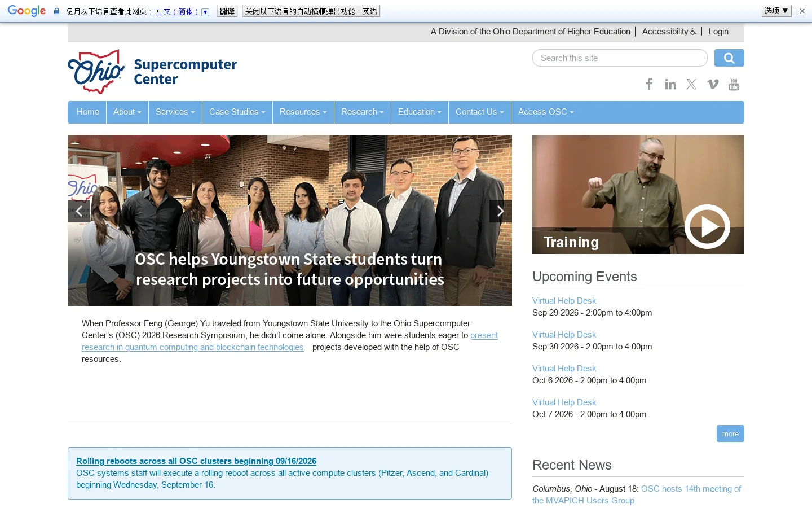Close the Google translate bar
The width and height of the screenshot is (812, 508).
(802, 11)
